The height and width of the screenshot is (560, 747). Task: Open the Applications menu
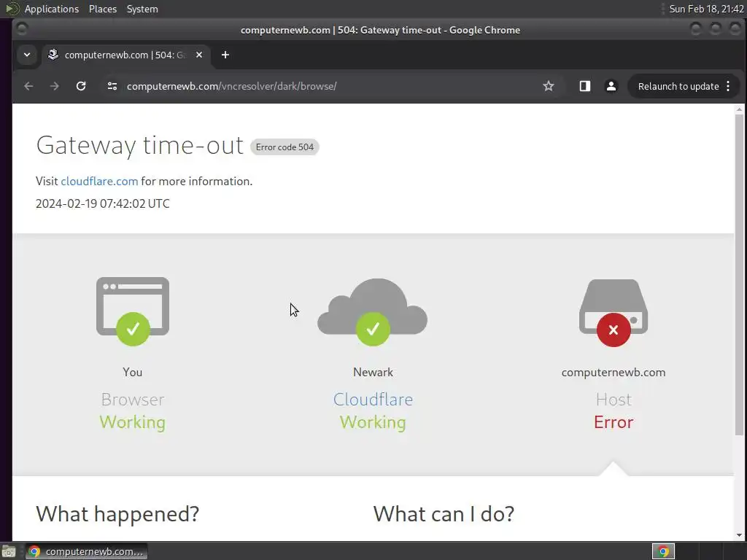[x=52, y=9]
